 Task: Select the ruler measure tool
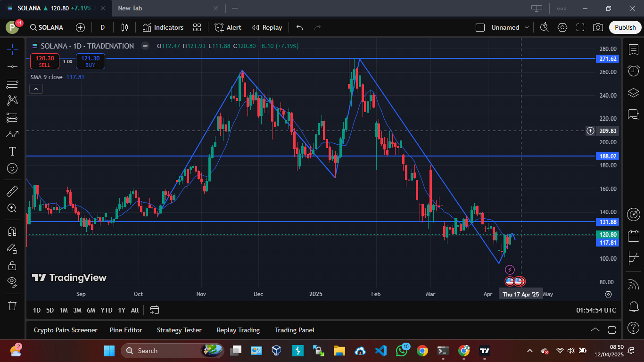[13, 191]
